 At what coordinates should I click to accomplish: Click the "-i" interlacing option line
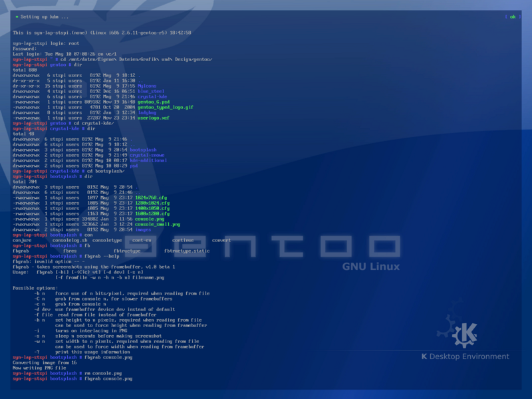(80, 331)
